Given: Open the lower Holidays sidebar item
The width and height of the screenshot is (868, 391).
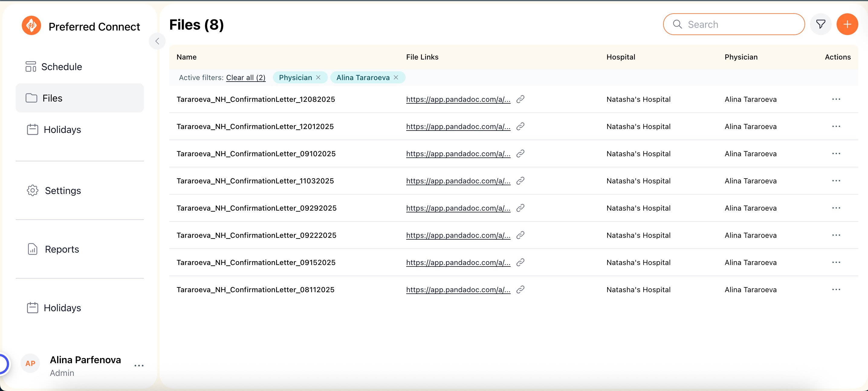Looking at the screenshot, I should tap(79, 308).
